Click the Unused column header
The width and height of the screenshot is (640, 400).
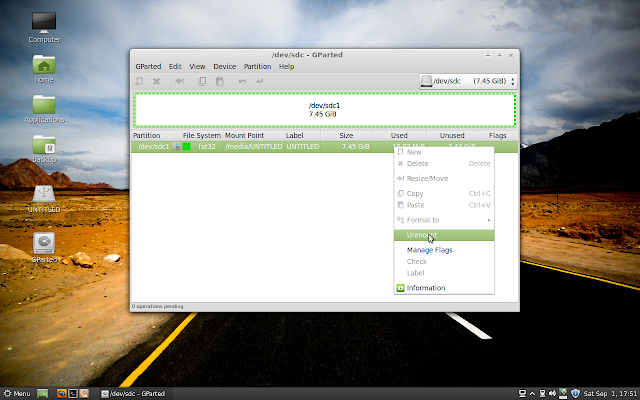(x=452, y=136)
